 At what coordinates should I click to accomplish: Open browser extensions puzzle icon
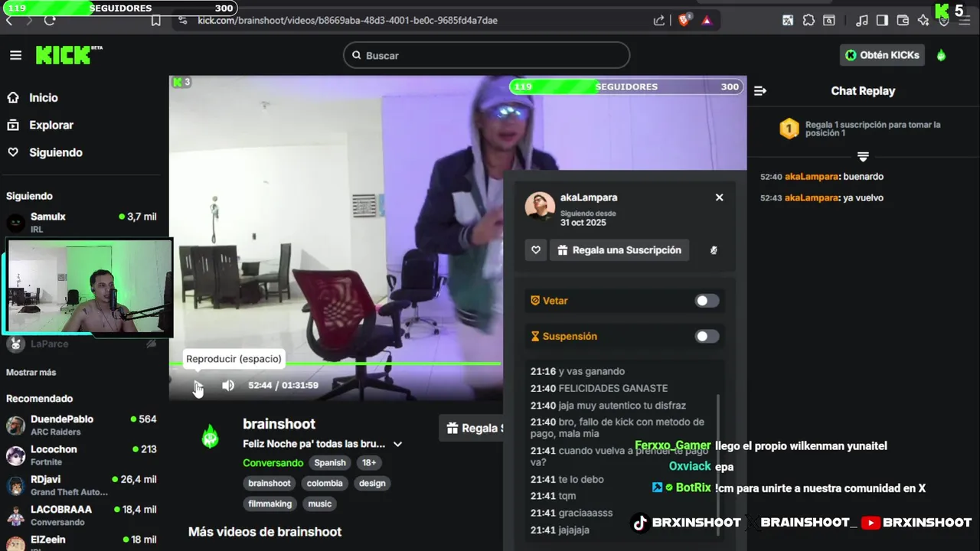(808, 21)
